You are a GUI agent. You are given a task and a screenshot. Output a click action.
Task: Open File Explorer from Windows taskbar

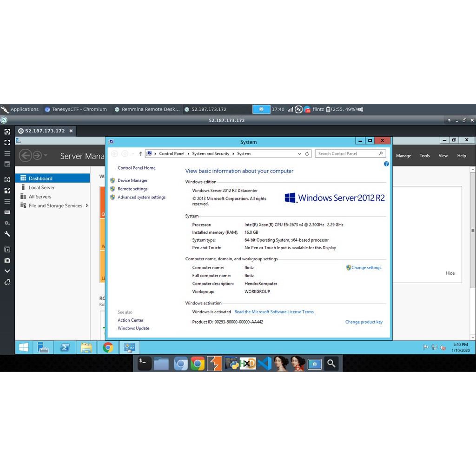coord(86,348)
